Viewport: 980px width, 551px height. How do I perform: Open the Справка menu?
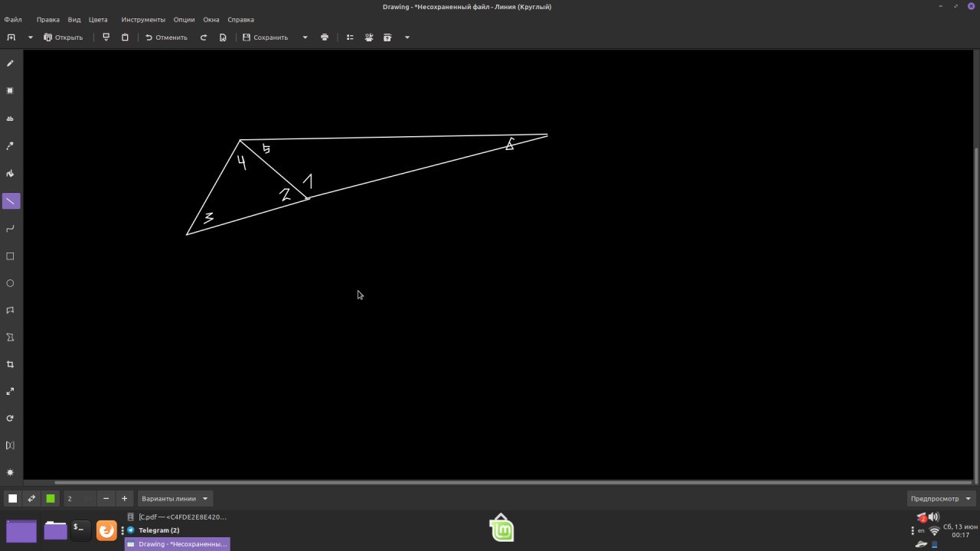pos(240,19)
